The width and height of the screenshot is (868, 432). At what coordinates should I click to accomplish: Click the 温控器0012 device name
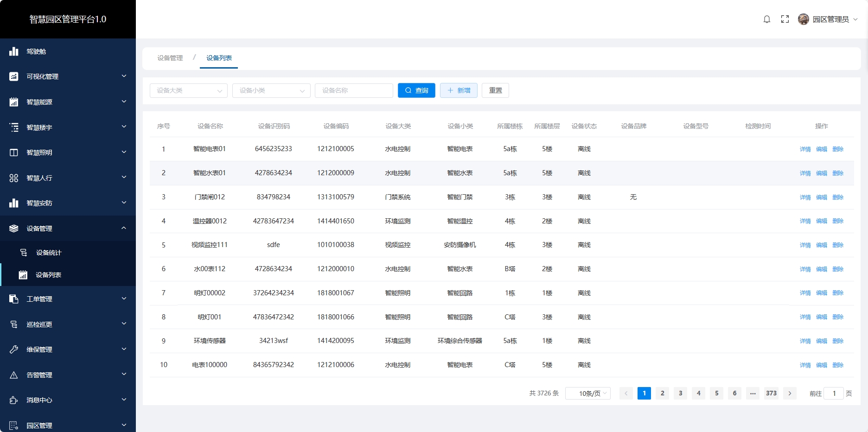pyautogui.click(x=210, y=221)
